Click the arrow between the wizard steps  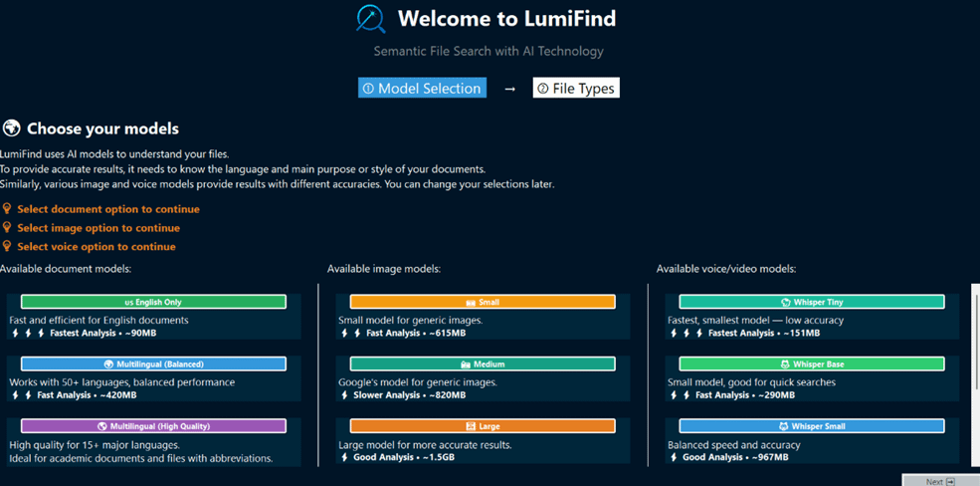click(x=509, y=89)
